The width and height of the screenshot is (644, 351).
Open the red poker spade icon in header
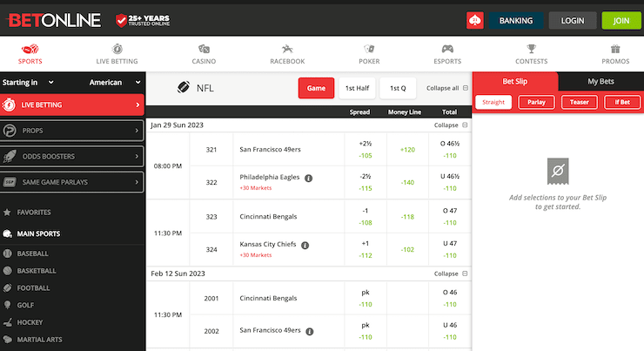(475, 20)
